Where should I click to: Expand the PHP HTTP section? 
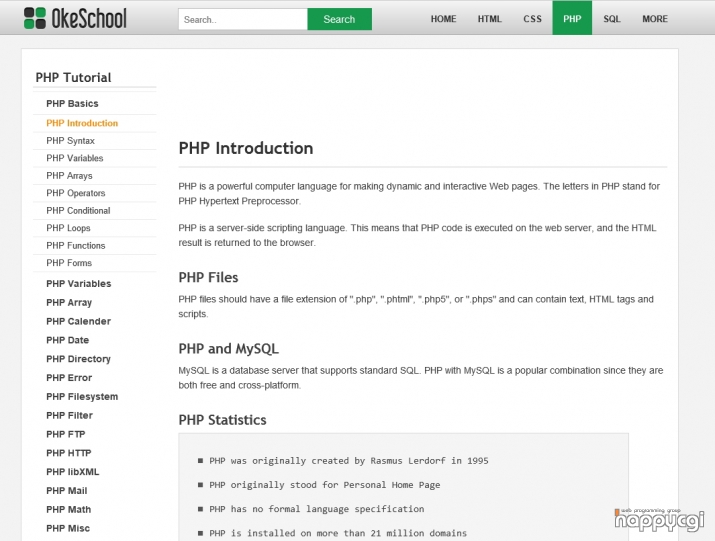68,453
